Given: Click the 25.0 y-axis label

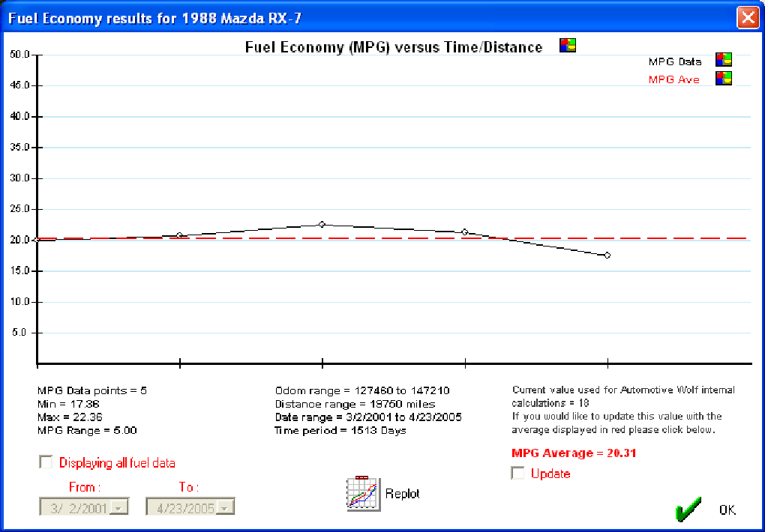Looking at the screenshot, I should [19, 209].
